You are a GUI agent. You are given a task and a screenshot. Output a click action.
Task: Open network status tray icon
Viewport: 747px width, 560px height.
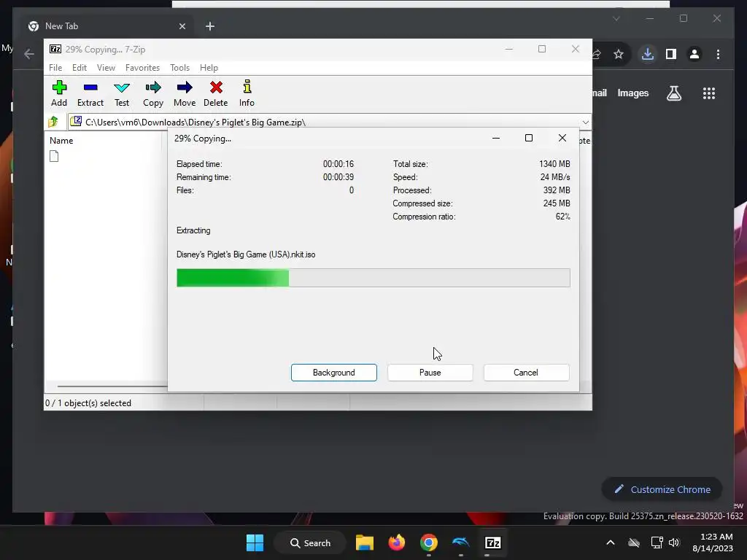point(657,542)
